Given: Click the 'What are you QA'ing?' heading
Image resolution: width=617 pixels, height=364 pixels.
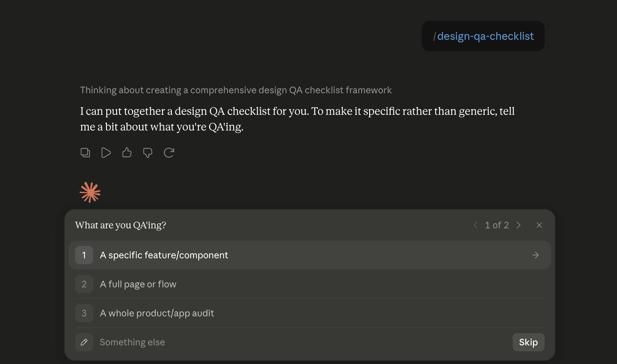Looking at the screenshot, I should coord(121,225).
